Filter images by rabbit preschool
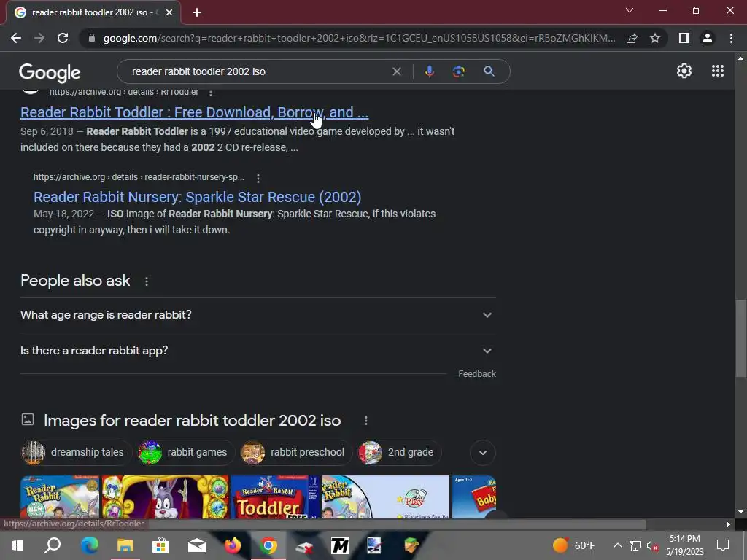Image resolution: width=747 pixels, height=560 pixels. coord(296,452)
